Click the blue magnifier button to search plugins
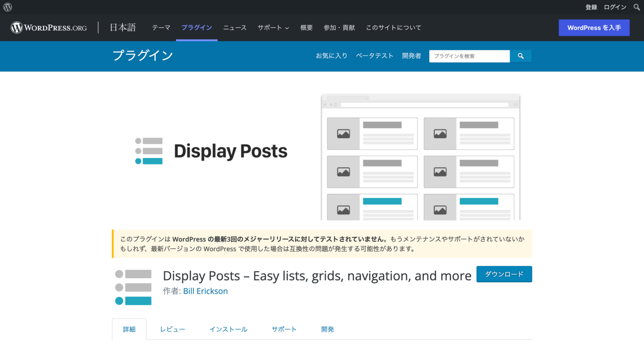The height and width of the screenshot is (353, 644). (x=521, y=56)
